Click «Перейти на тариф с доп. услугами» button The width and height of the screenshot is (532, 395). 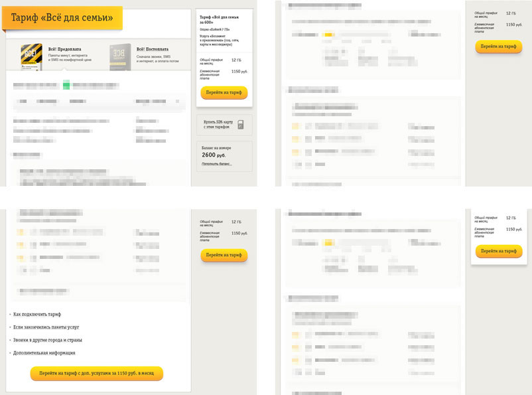[96, 373]
